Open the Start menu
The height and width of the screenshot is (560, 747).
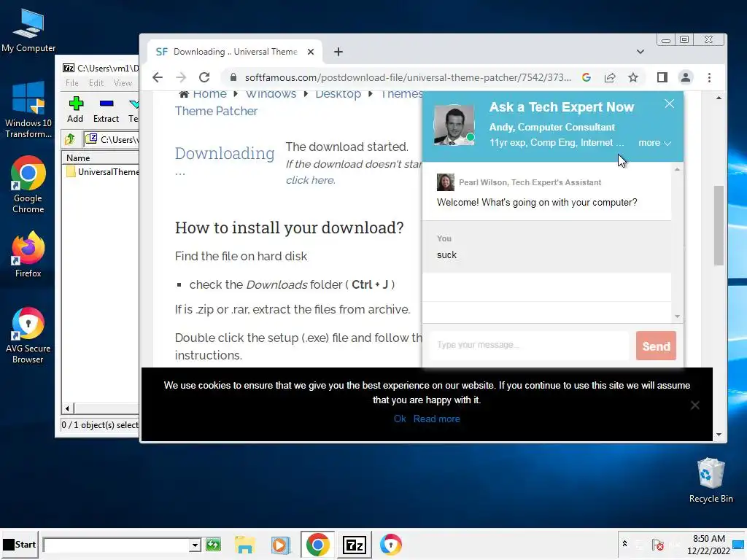(x=20, y=544)
